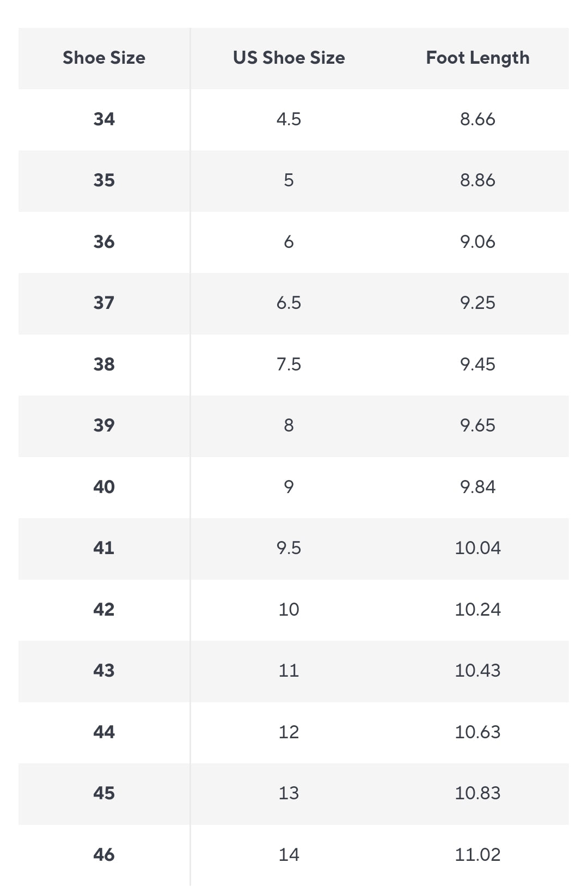Screen dimensions: 588x893
Task: Select foot length 8.86 value
Action: [x=477, y=180]
